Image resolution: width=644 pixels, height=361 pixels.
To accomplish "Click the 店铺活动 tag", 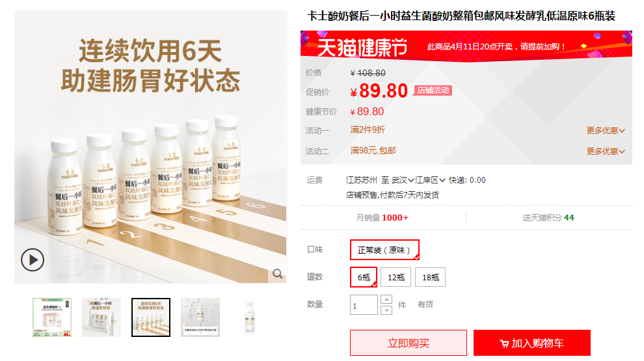I will (x=433, y=90).
